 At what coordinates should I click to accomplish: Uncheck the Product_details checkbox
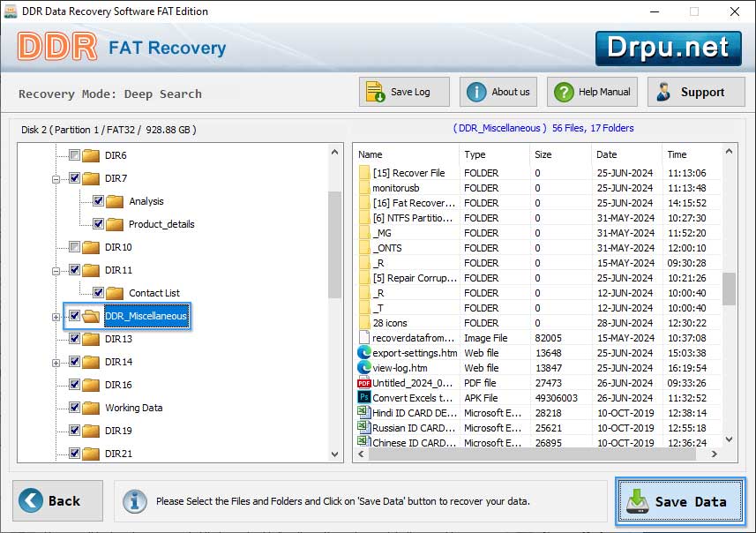[x=98, y=224]
